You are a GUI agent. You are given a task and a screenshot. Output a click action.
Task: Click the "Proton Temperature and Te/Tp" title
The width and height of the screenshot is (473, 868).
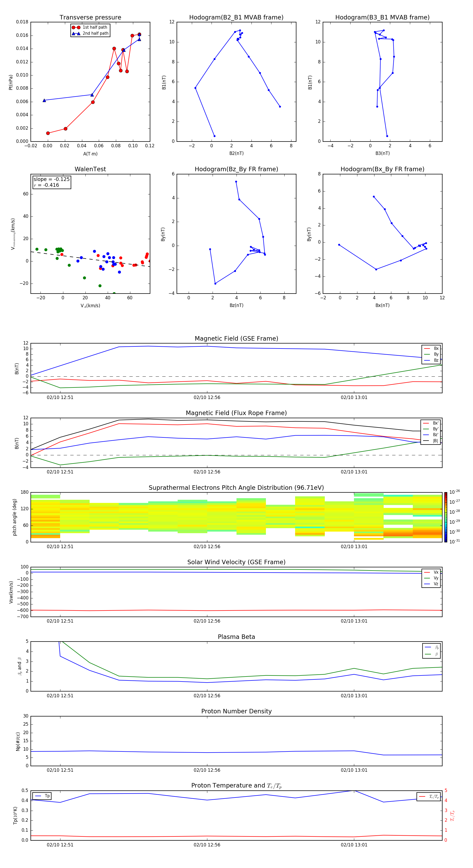pos(236,786)
